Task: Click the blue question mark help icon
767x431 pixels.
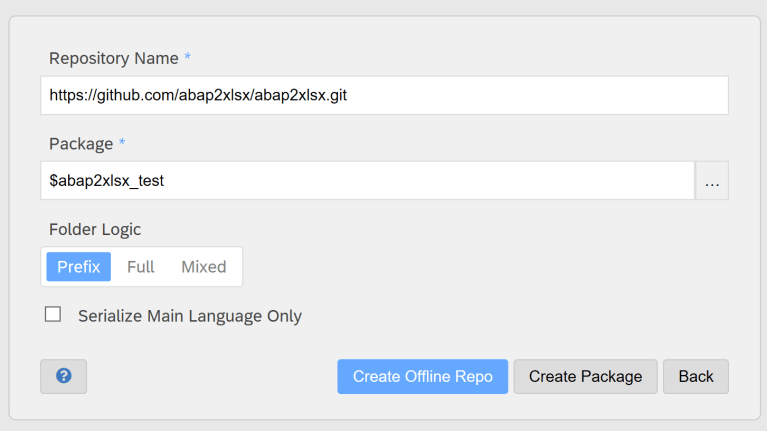Action: point(63,376)
